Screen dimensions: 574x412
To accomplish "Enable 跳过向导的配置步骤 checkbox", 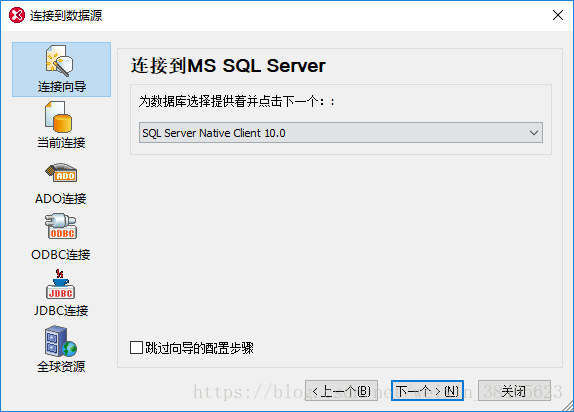I will click(137, 348).
